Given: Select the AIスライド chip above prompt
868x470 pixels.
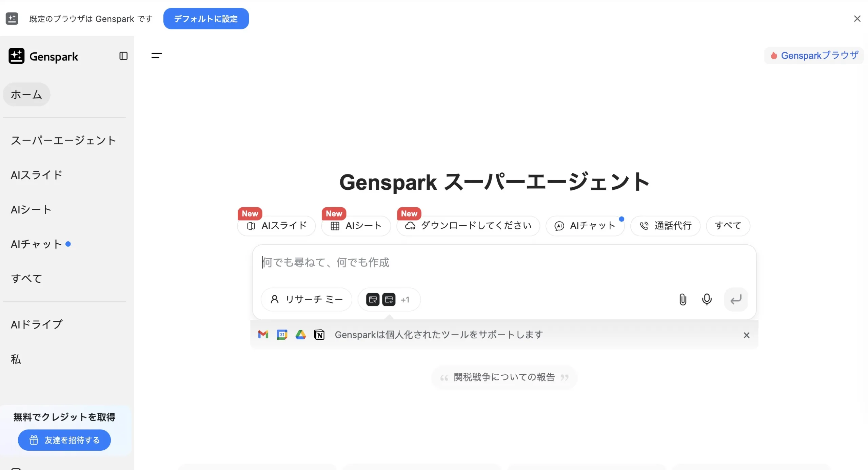Looking at the screenshot, I should coord(276,226).
